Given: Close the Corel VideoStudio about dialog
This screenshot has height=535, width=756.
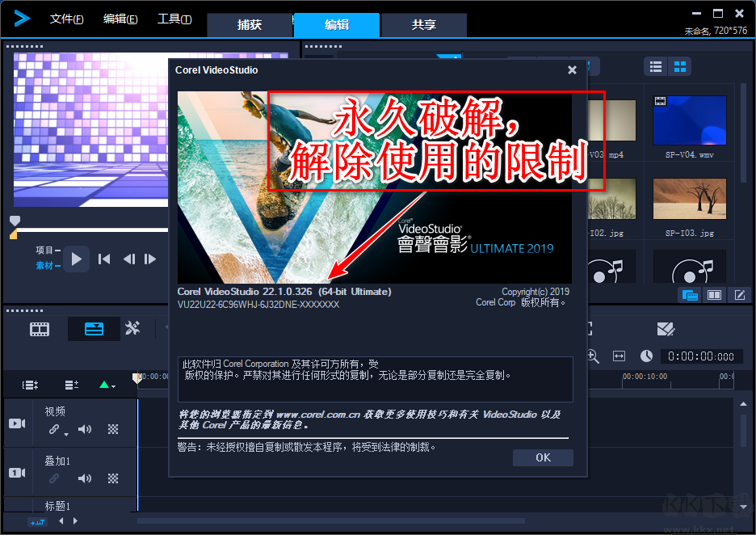Looking at the screenshot, I should pos(573,70).
